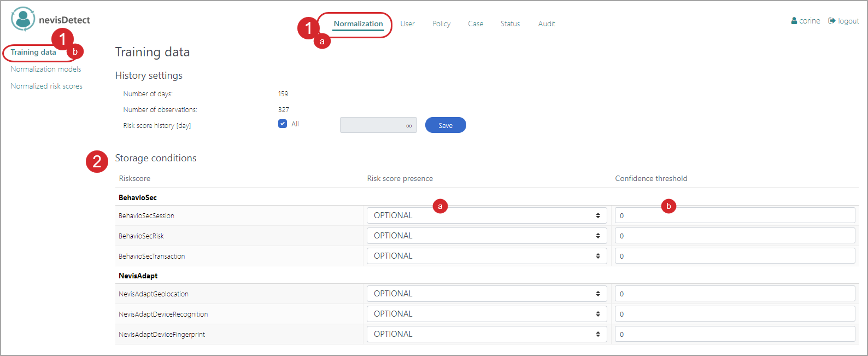Image resolution: width=868 pixels, height=356 pixels.
Task: Uncheck the All risk score history checkbox
Action: (x=283, y=124)
